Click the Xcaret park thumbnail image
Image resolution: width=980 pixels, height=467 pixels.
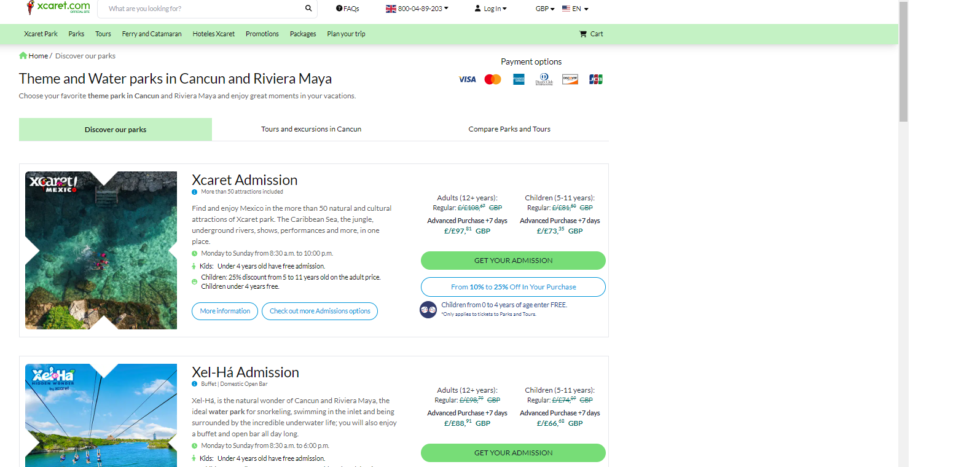101,250
